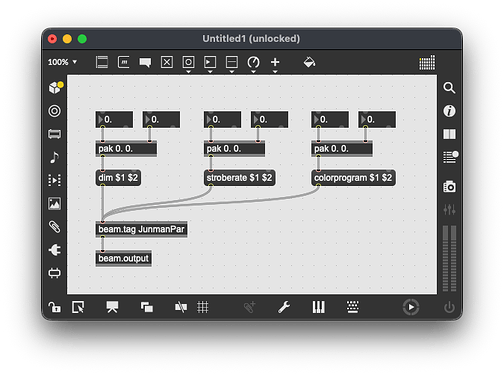The width and height of the screenshot is (504, 375).
Task: Toggle the audio power button
Action: (449, 307)
